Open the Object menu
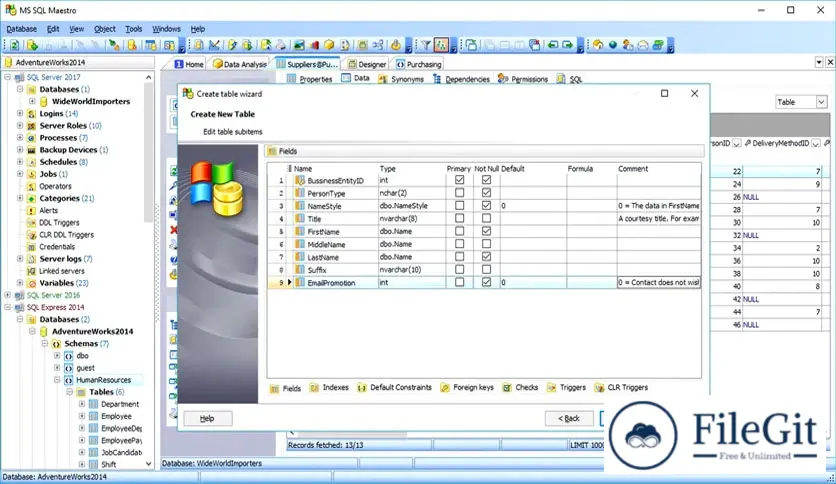Screen dimensions: 836x484 pyautogui.click(x=104, y=29)
